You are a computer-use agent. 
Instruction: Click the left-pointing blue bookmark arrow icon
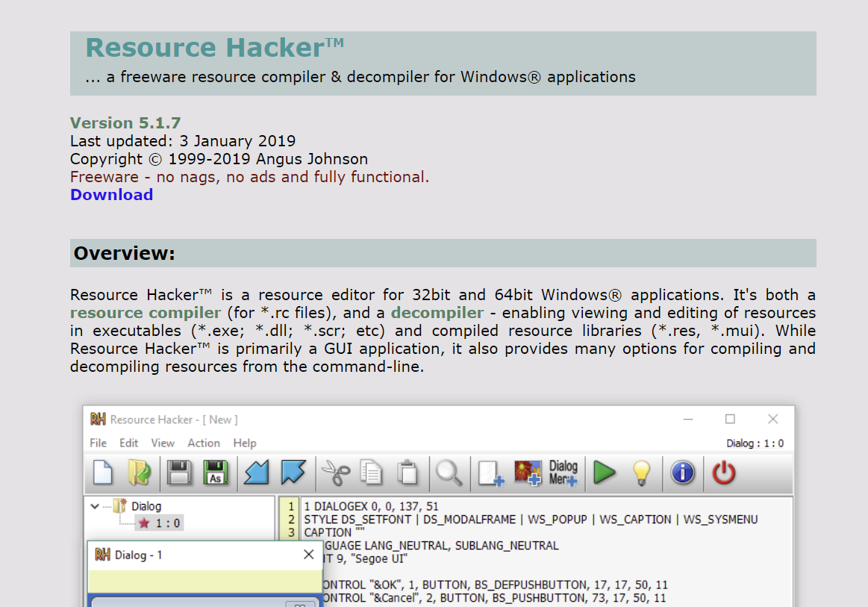[257, 473]
